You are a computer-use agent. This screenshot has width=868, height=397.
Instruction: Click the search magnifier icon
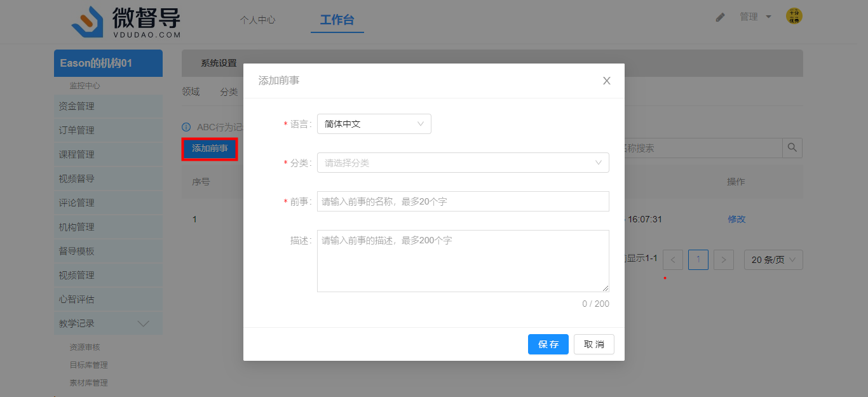tap(792, 148)
